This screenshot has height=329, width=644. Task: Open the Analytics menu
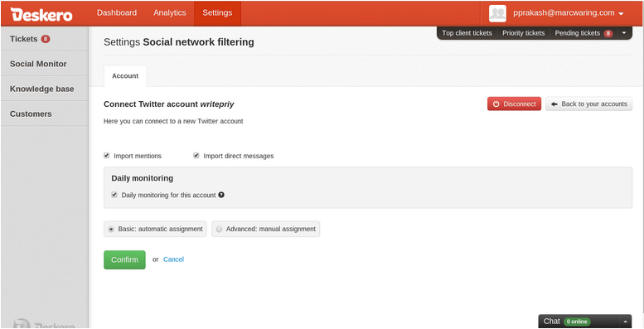[170, 12]
